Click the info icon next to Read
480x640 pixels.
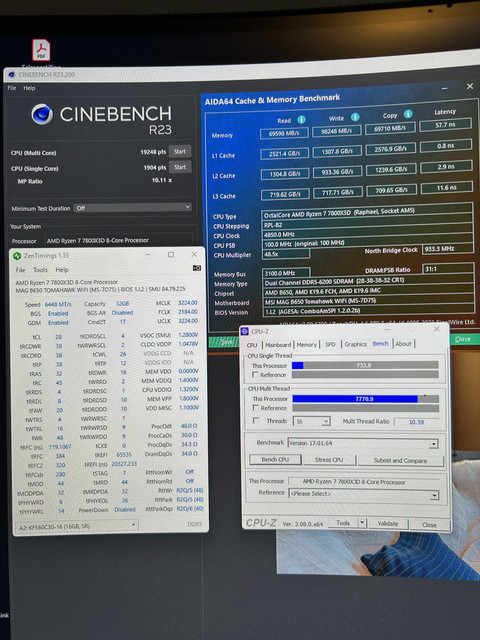301,120
